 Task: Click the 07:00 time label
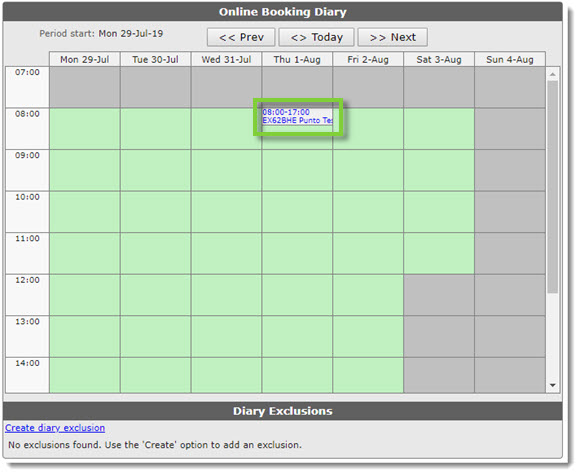coord(27,72)
